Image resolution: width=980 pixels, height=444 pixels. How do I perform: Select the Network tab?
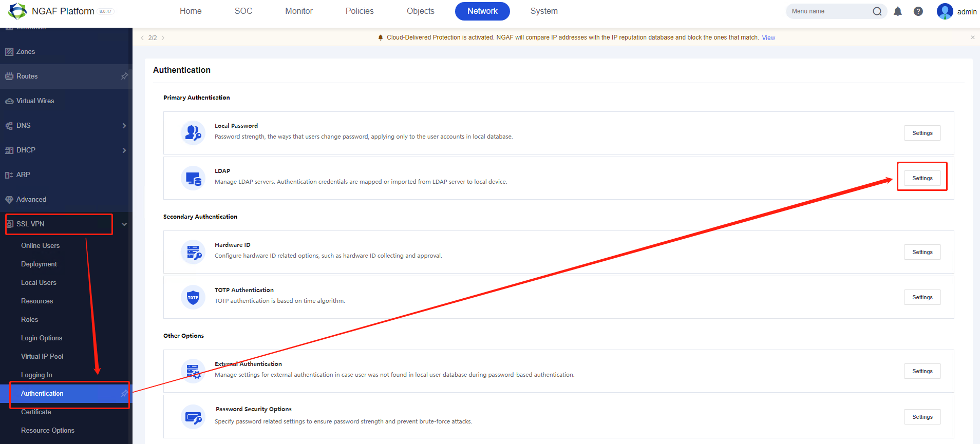point(482,11)
